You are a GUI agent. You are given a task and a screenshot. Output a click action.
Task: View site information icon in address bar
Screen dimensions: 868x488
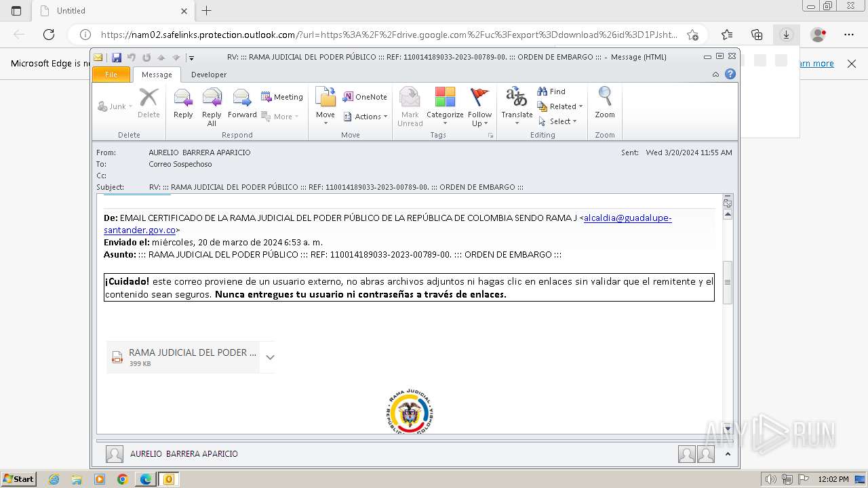85,35
